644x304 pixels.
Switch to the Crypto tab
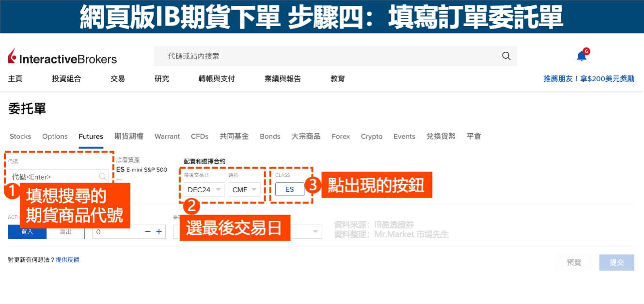coord(372,137)
